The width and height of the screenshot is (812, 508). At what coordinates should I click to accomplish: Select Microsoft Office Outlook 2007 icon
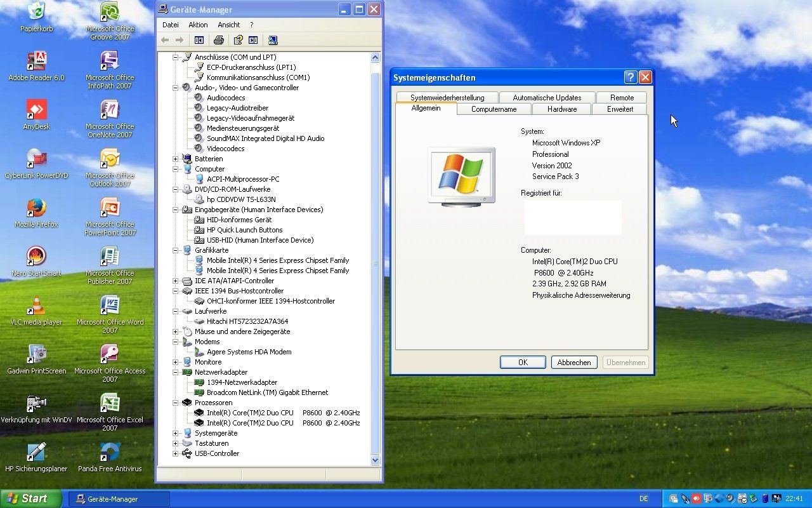(x=110, y=168)
